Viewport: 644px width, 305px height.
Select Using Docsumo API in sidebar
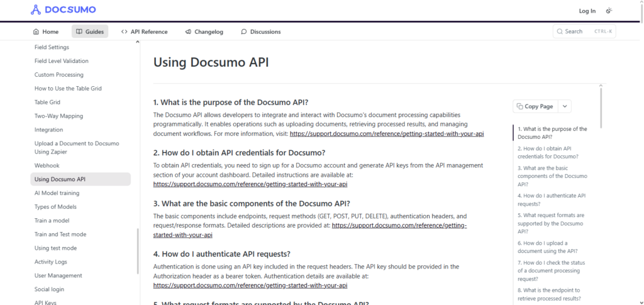pyautogui.click(x=80, y=179)
